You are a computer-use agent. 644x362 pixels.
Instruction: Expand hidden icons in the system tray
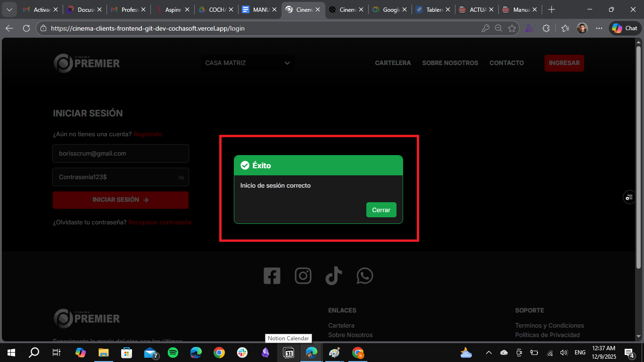pos(488,353)
